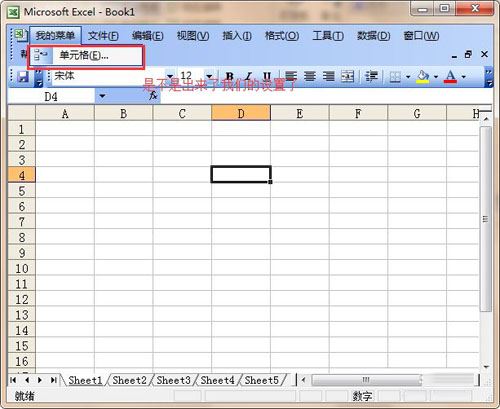Click vertical scrollbar up arrow

coord(486,119)
